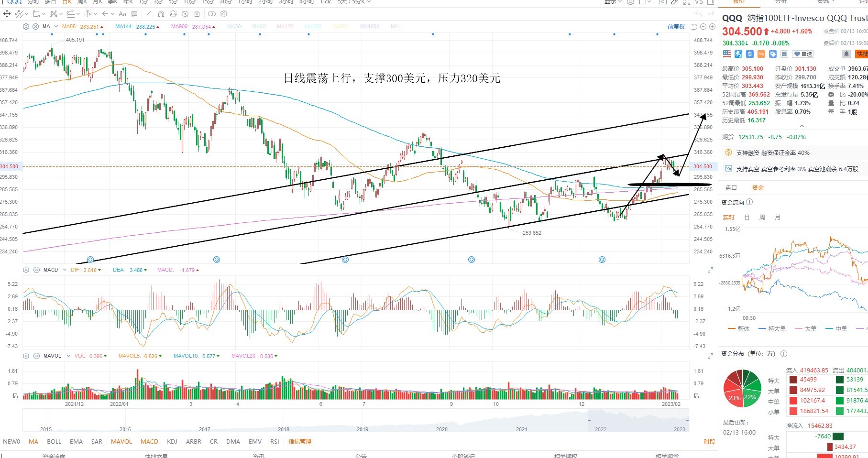Open drawing settings gear in toolbar
Image resolution: width=868 pixels, height=458 pixels.
(x=224, y=14)
